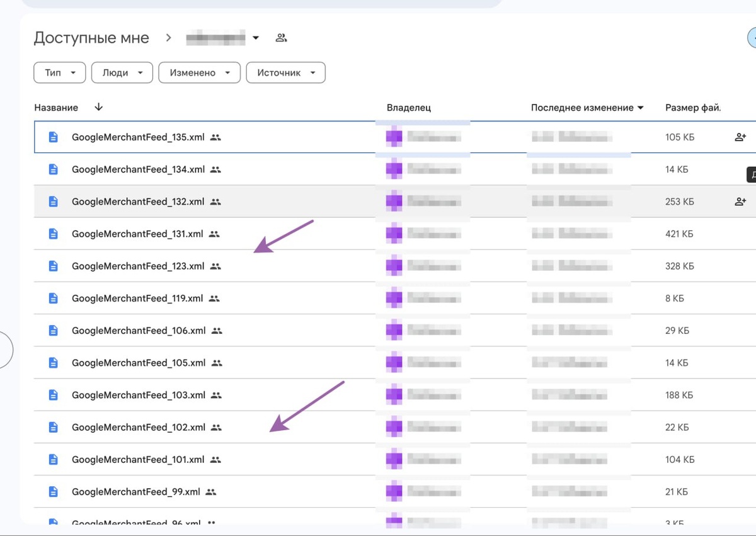Viewport: 756px width, 536px height.
Task: Select the GoogleMerchantFeed_131.xml file name
Action: (137, 234)
